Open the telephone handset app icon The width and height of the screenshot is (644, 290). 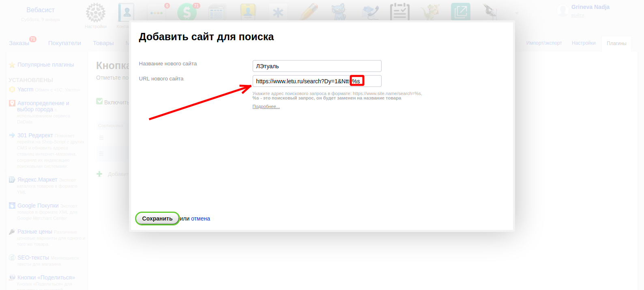point(369,13)
